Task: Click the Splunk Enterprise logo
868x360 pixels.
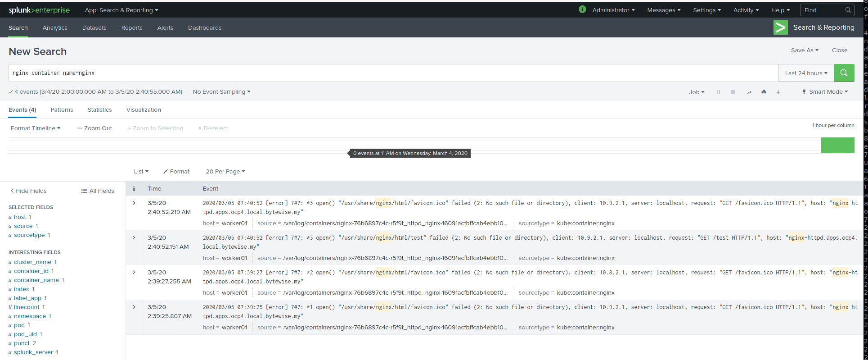Action: pos(39,10)
